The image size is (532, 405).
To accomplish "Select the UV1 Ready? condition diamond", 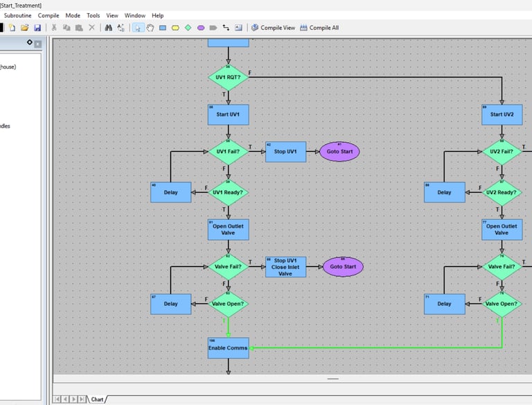I will [229, 192].
